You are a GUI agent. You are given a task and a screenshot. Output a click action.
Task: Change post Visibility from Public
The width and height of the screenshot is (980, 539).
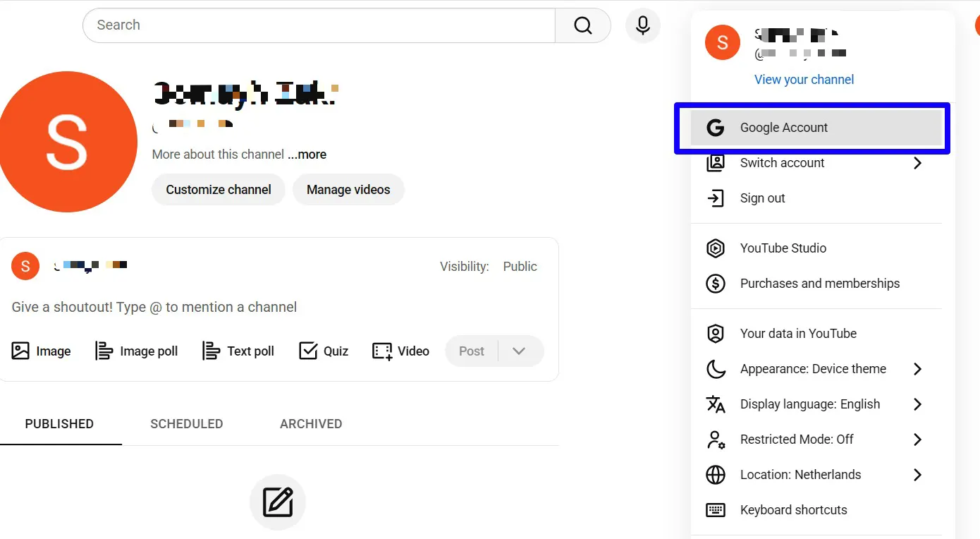[x=520, y=267]
